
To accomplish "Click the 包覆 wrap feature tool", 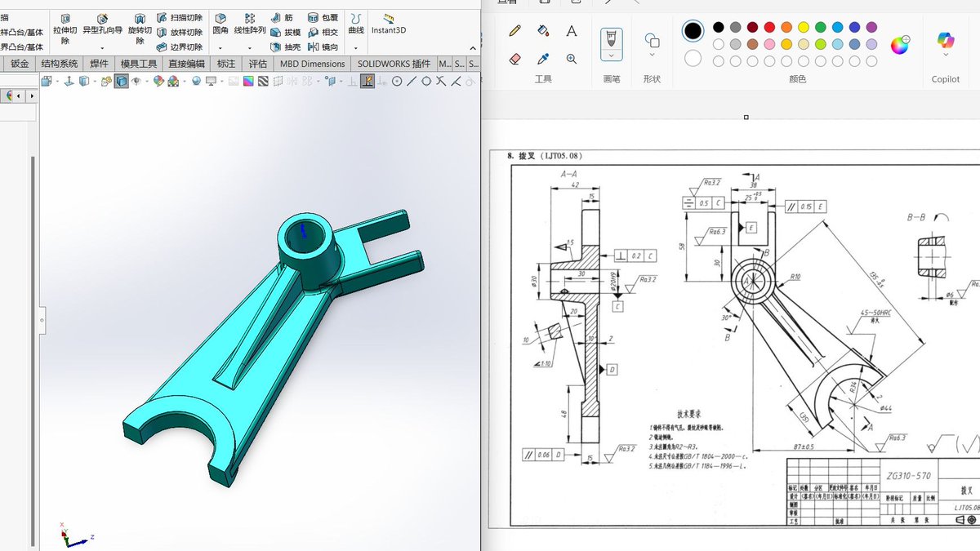I will (323, 17).
